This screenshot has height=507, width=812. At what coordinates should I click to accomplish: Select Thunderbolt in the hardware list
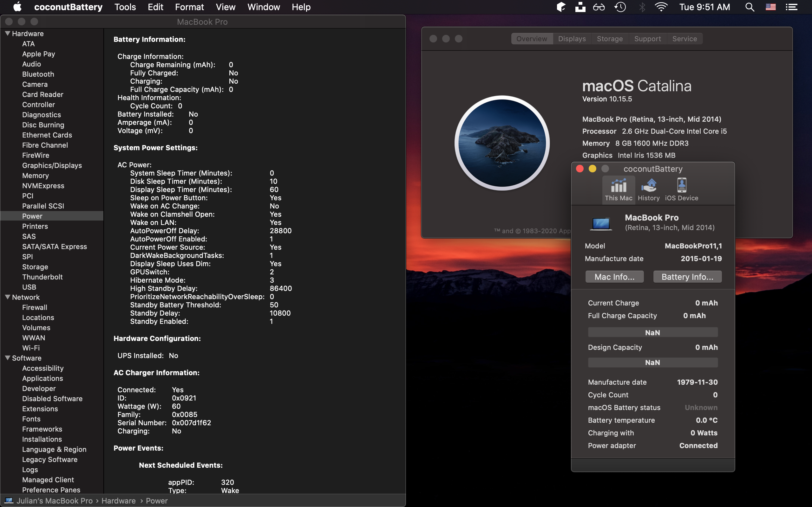coord(42,277)
